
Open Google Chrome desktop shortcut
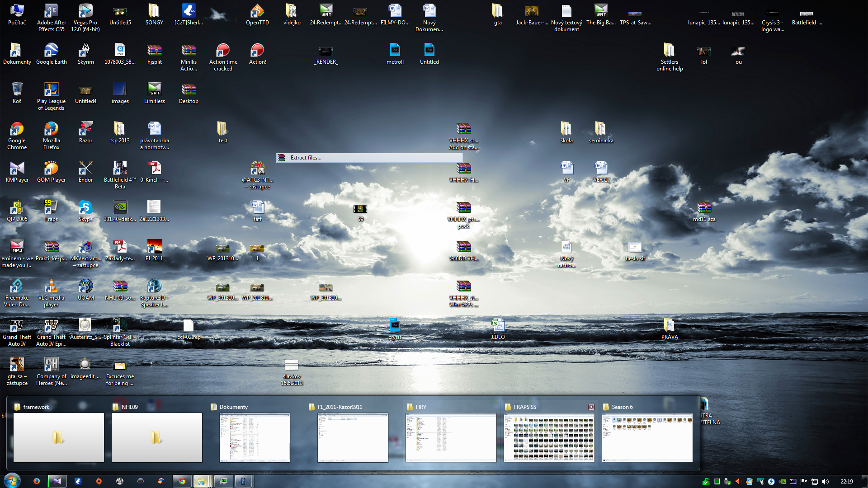point(17,130)
